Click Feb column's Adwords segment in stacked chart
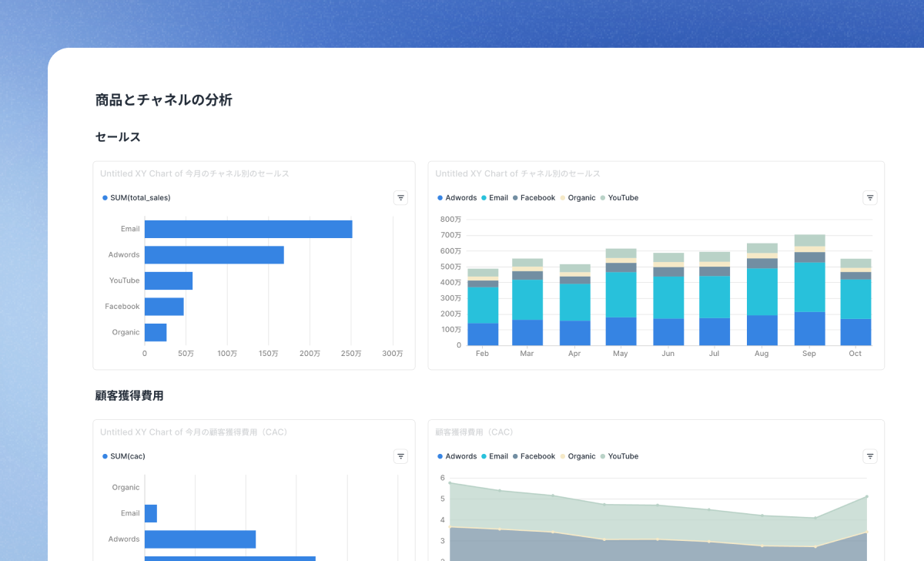 [x=483, y=334]
